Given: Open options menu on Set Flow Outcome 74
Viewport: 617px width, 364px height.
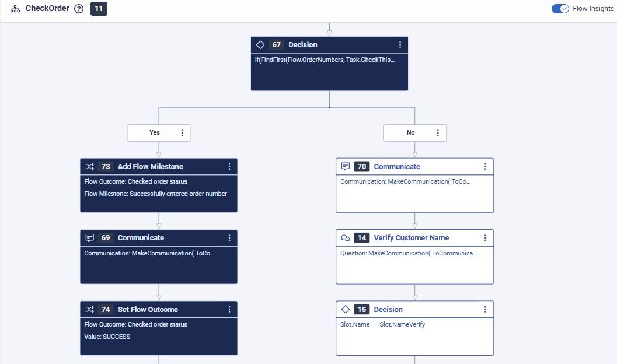Looking at the screenshot, I should coord(229,310).
